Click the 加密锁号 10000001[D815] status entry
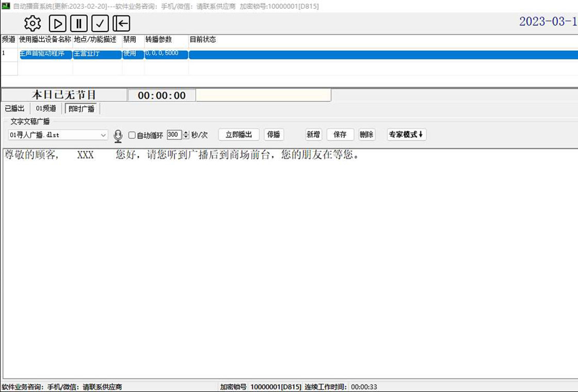Image resolution: width=578 pixels, height=392 pixels. [x=261, y=387]
